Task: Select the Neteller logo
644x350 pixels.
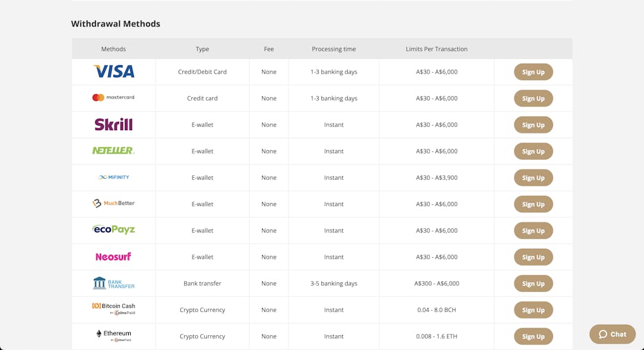Action: coord(113,151)
